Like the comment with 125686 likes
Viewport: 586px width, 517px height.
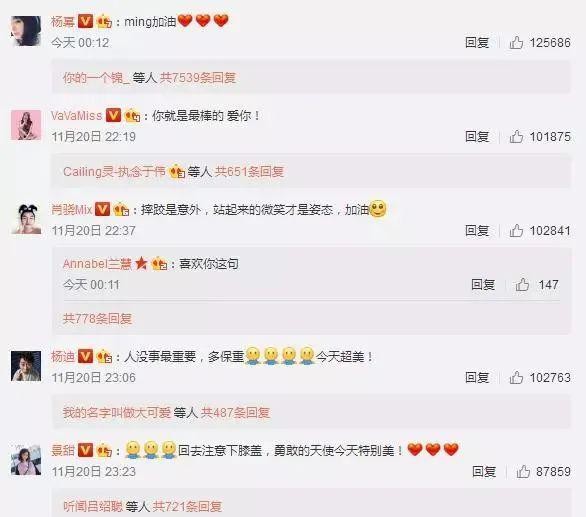pyautogui.click(x=516, y=43)
